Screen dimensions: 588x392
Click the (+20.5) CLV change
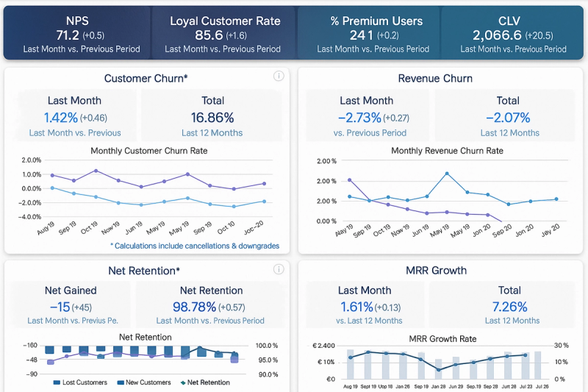(x=539, y=35)
